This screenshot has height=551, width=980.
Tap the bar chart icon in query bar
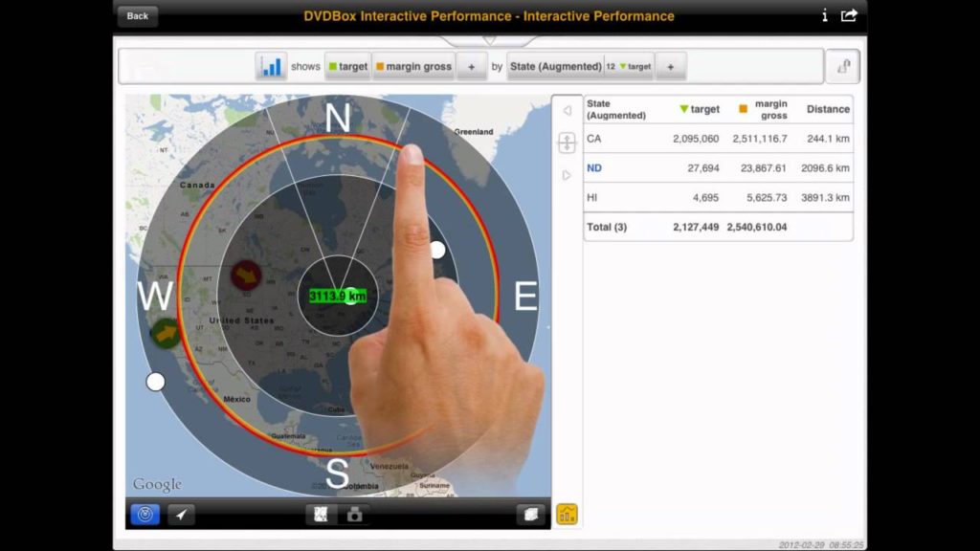coord(271,67)
